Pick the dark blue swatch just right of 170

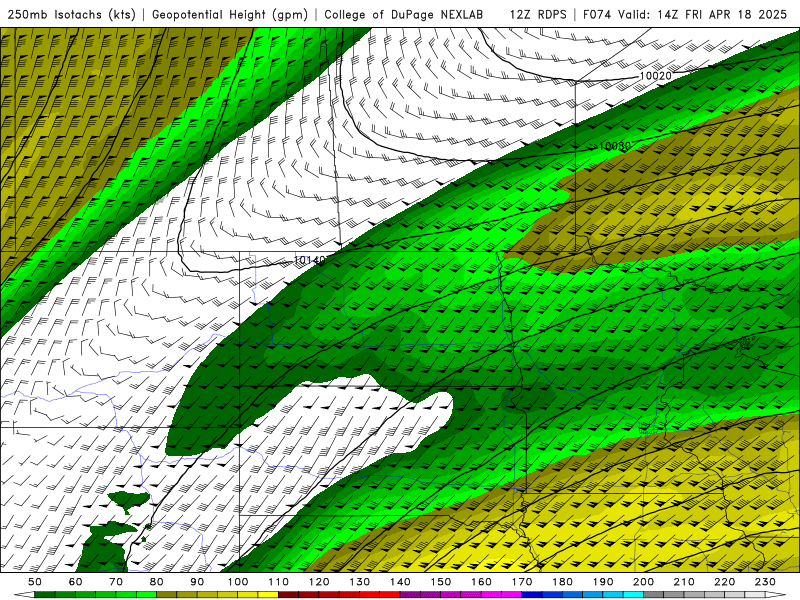click(x=532, y=595)
